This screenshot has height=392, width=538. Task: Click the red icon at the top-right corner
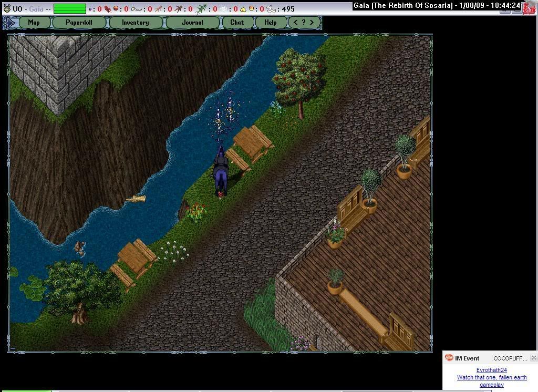click(529, 7)
